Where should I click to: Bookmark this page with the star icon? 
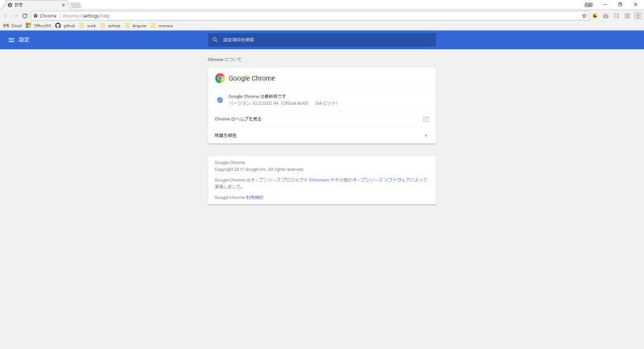(584, 15)
